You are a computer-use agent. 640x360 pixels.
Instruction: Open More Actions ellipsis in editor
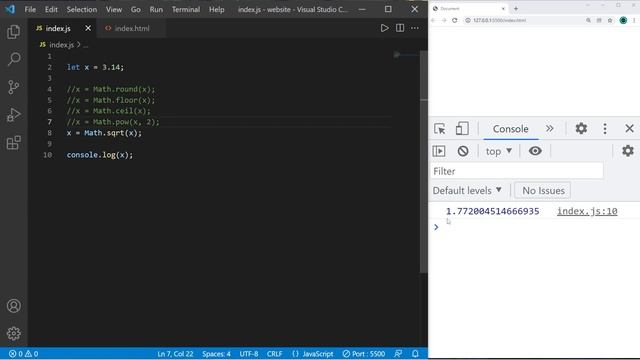(415, 28)
